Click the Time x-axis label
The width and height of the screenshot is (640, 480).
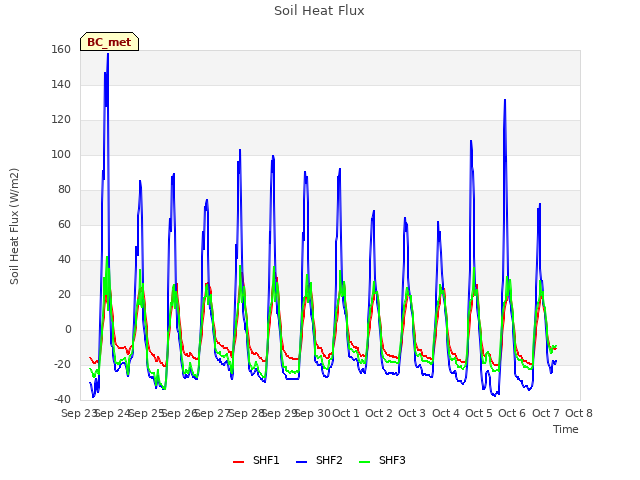pyautogui.click(x=566, y=429)
